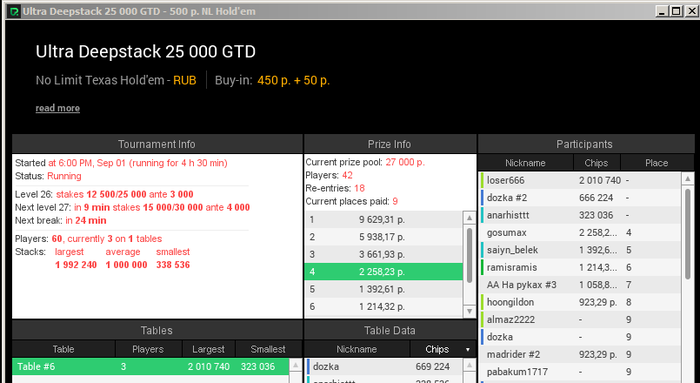Viewport: 700px width, 383px height.
Task: Select participant anarhisttt in Participants list
Action: tap(580, 215)
